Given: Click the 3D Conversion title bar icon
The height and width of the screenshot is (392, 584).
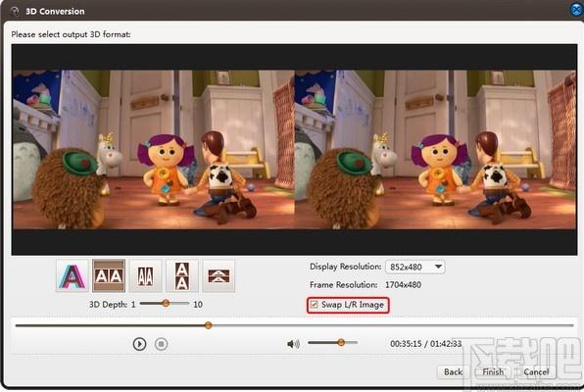Looking at the screenshot, I should click(15, 11).
